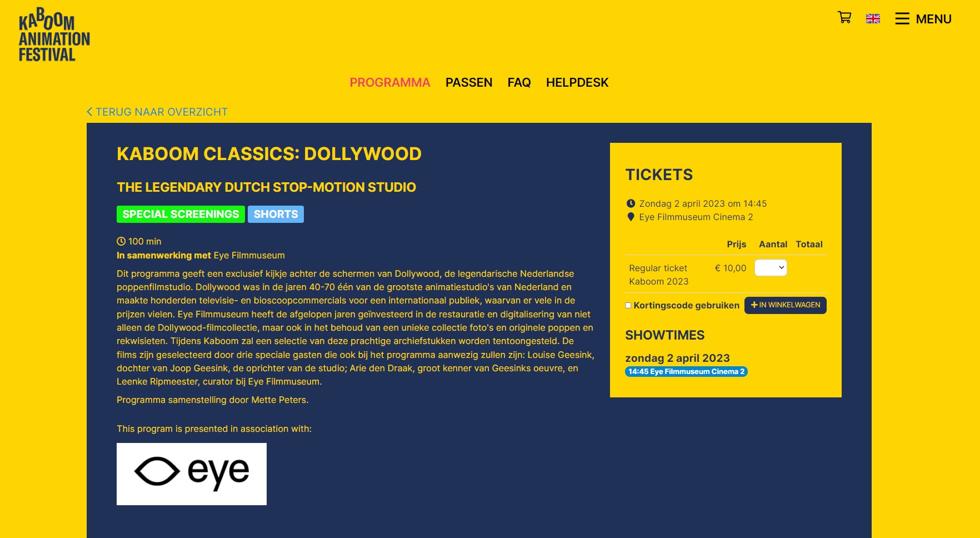This screenshot has width=980, height=538.
Task: Click the clock icon beside Zondag 2 april
Action: click(x=631, y=203)
